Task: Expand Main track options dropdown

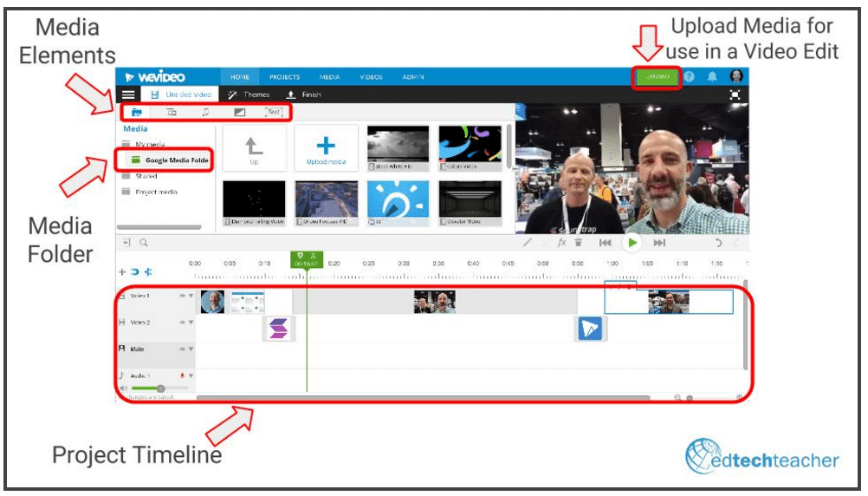Action: (191, 349)
